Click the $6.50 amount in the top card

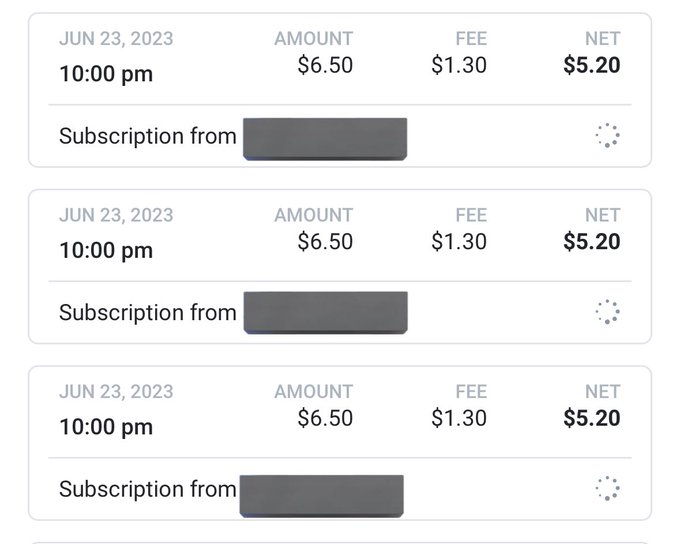pyautogui.click(x=325, y=65)
